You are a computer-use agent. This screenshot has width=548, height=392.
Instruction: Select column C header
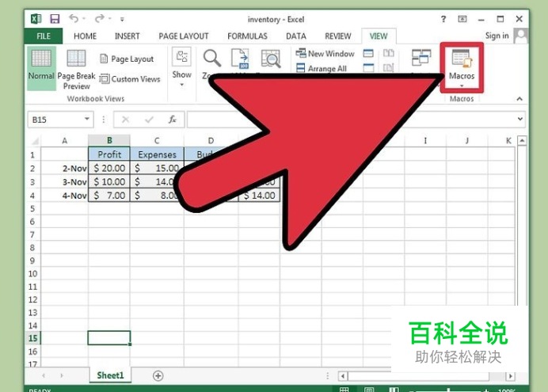pos(157,140)
